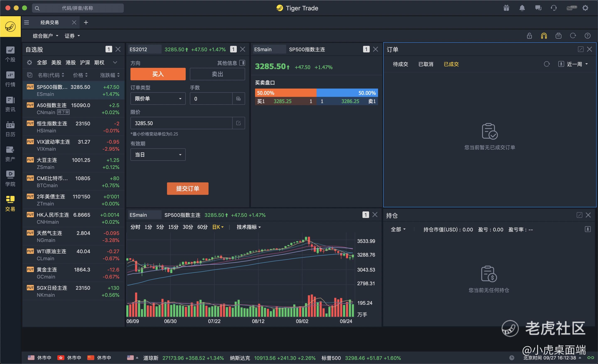Open 订单类型 限价单 dropdown
The image size is (598, 364).
click(x=158, y=99)
